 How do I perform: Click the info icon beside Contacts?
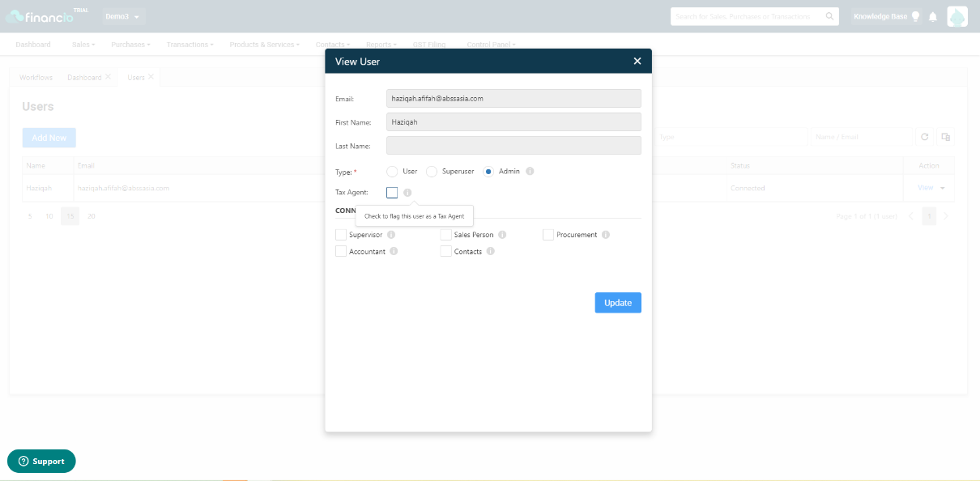coord(491,251)
